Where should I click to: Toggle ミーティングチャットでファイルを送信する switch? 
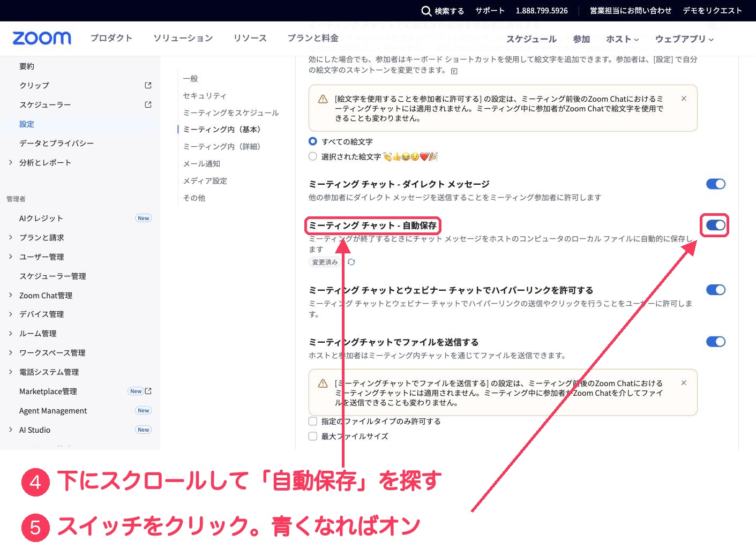pos(716,342)
